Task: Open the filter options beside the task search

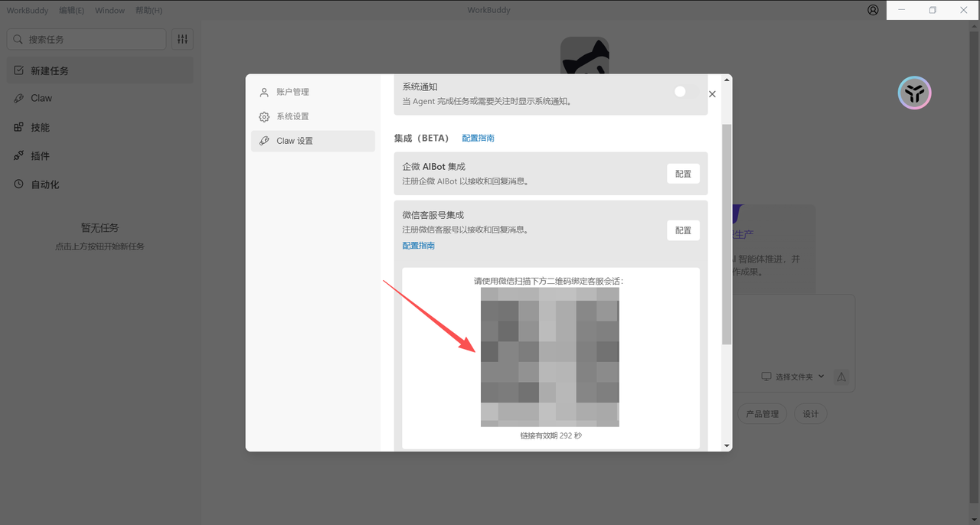Action: click(182, 39)
